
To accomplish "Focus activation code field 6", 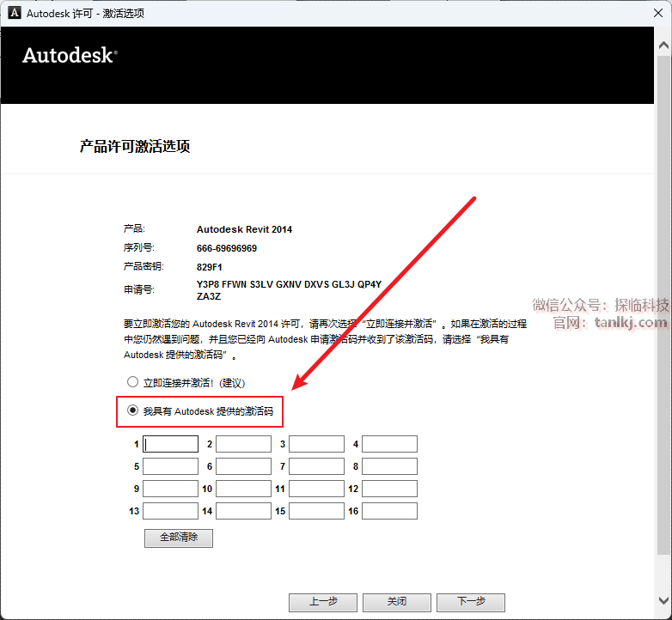I will (243, 466).
